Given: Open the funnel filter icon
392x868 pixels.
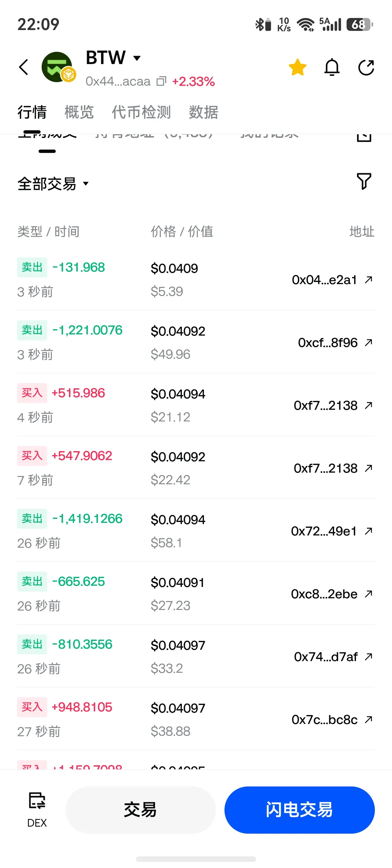Looking at the screenshot, I should pos(364,181).
